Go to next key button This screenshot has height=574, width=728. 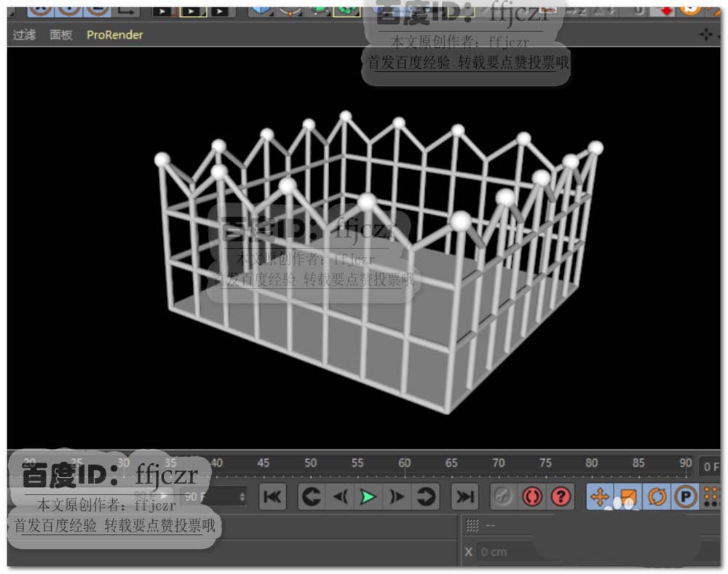[x=425, y=497]
